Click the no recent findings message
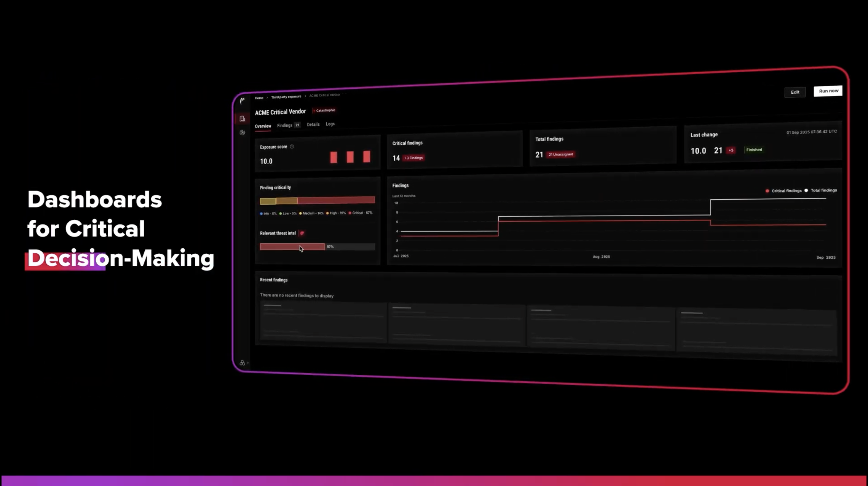Image resolution: width=868 pixels, height=486 pixels. pos(297,296)
